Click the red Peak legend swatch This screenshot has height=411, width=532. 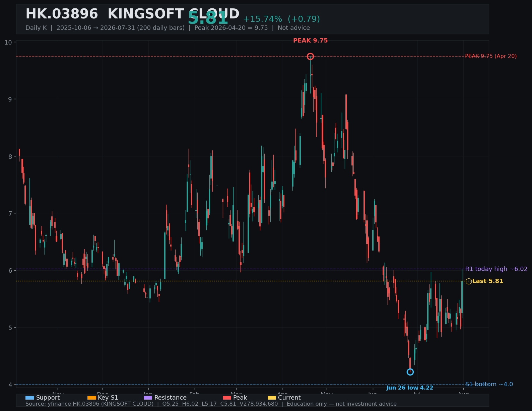[227, 398]
